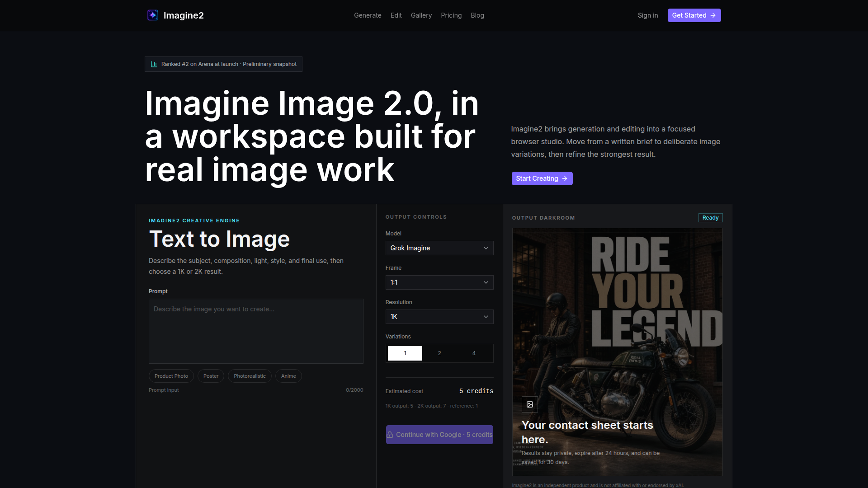868x488 pixels.
Task: Select 1 variation
Action: [405, 353]
